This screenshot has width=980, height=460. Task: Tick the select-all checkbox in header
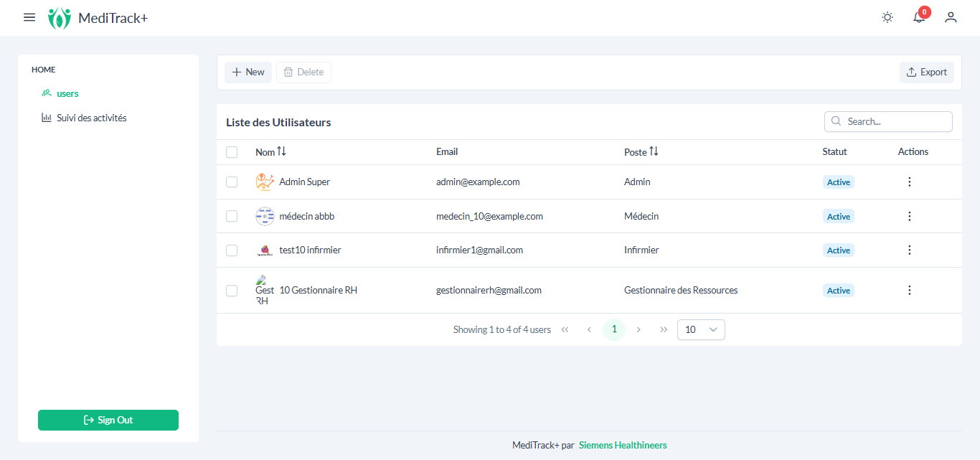tap(232, 152)
